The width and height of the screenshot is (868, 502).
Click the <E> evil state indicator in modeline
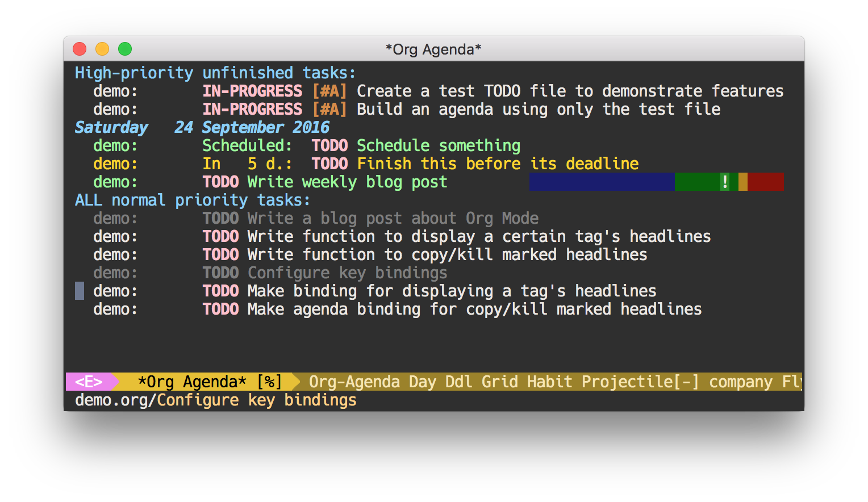pyautogui.click(x=89, y=382)
